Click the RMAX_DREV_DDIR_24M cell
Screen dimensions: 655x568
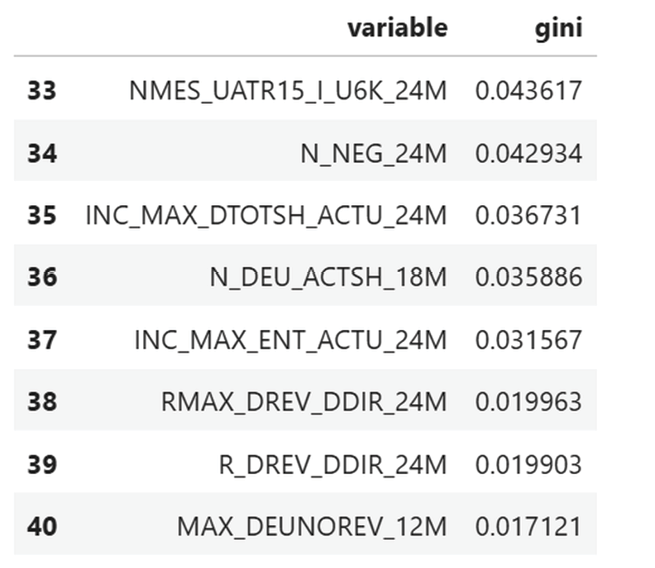(304, 402)
